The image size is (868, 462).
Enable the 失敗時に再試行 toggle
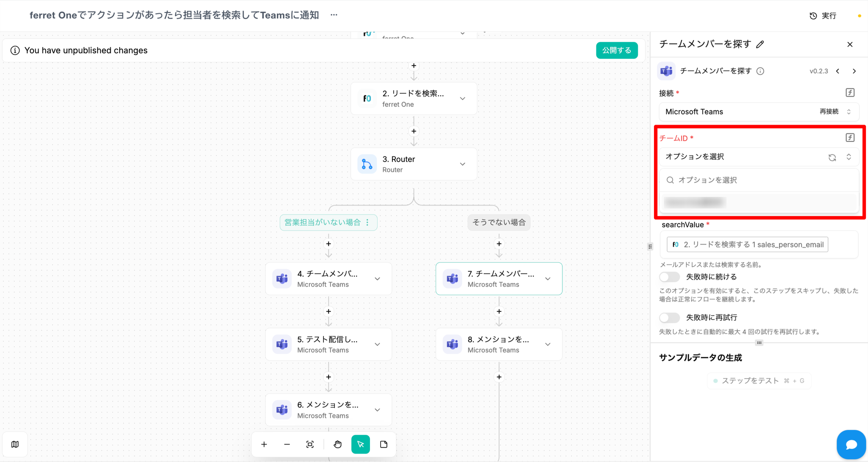coord(669,317)
